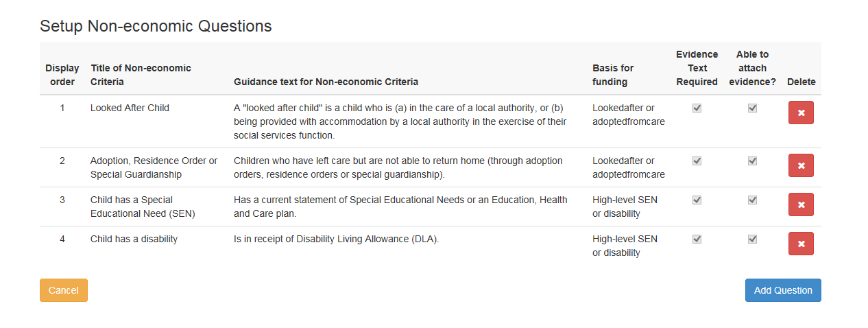Delete the Looked After Child question
The width and height of the screenshot is (868, 328).
click(x=801, y=113)
